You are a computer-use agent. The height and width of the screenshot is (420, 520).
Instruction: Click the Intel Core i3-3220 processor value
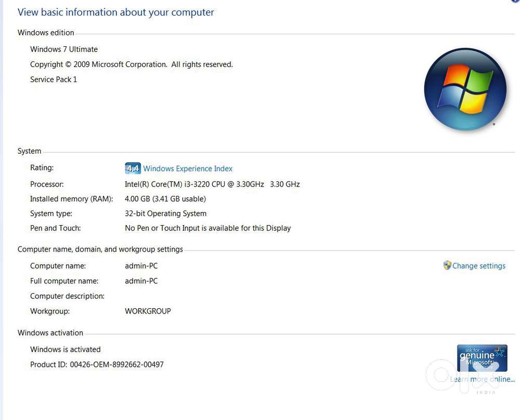tap(212, 184)
